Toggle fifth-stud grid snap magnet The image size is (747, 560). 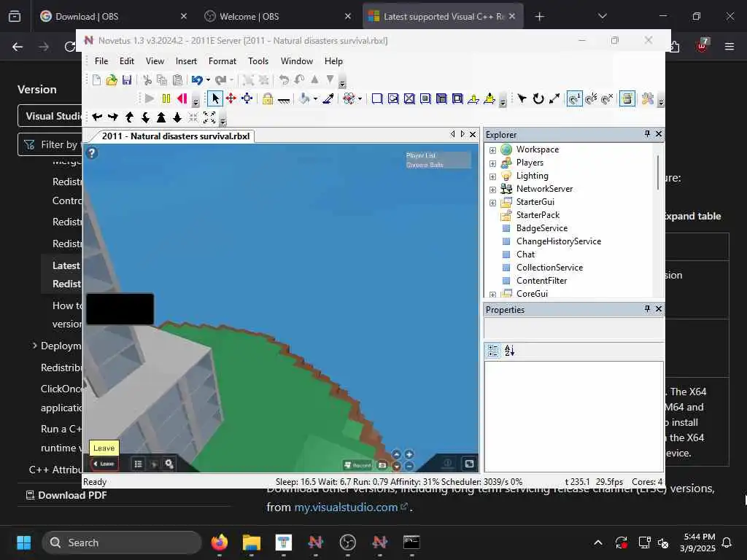591,98
